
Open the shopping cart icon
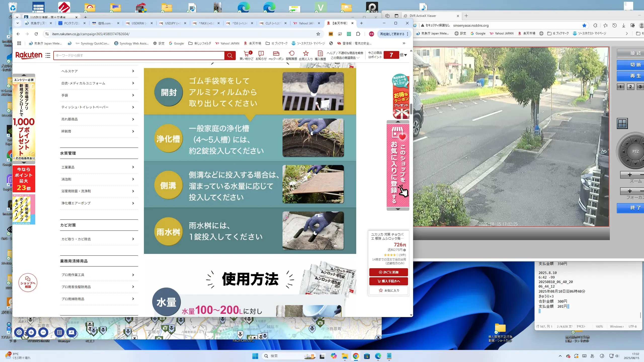(246, 54)
